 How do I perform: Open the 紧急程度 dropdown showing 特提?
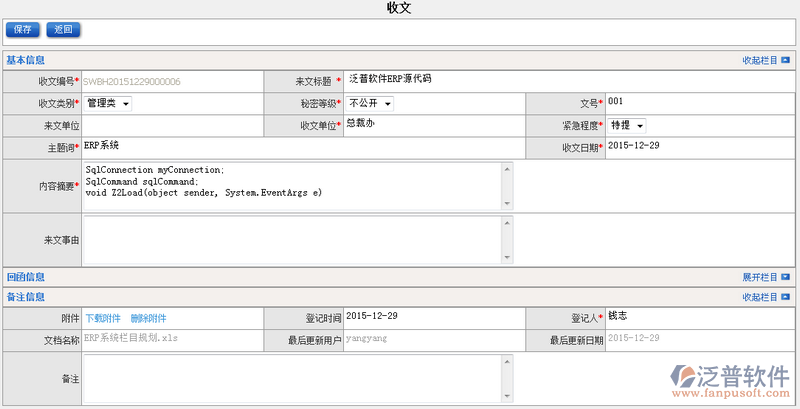[x=627, y=125]
